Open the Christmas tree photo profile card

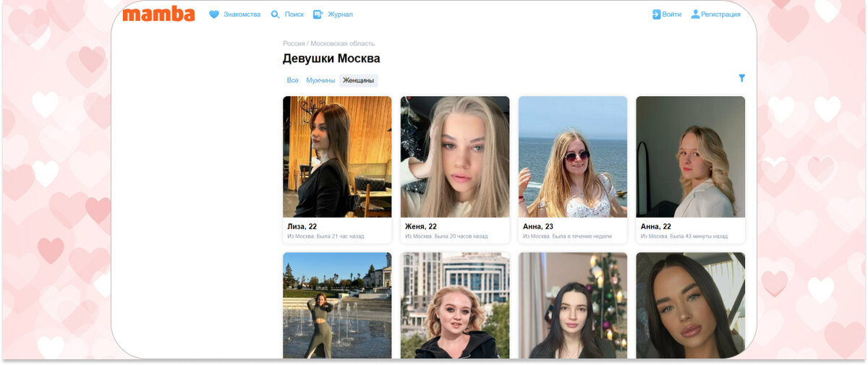pyautogui.click(x=573, y=305)
